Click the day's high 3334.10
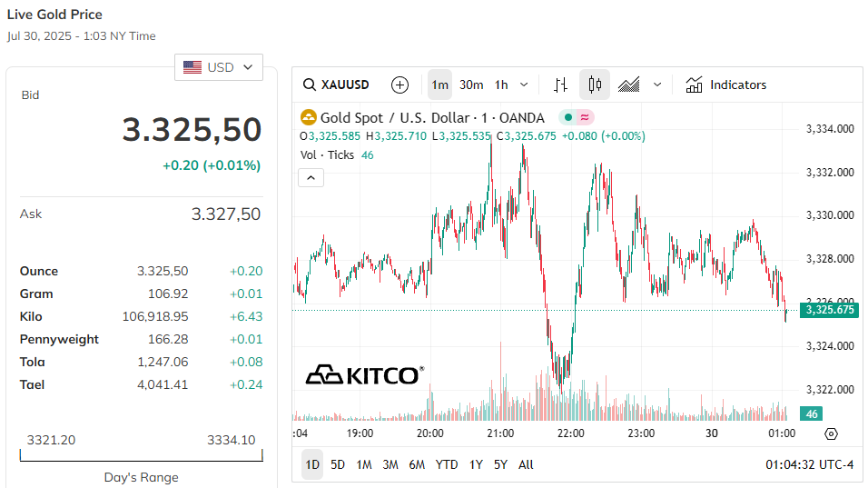The height and width of the screenshot is (488, 868). coord(232,440)
